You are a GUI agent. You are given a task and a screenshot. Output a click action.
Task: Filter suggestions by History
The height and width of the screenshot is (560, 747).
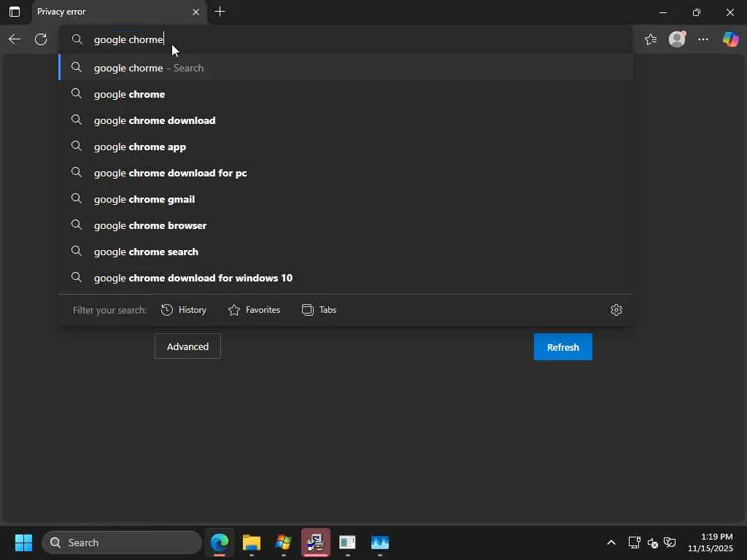(183, 310)
